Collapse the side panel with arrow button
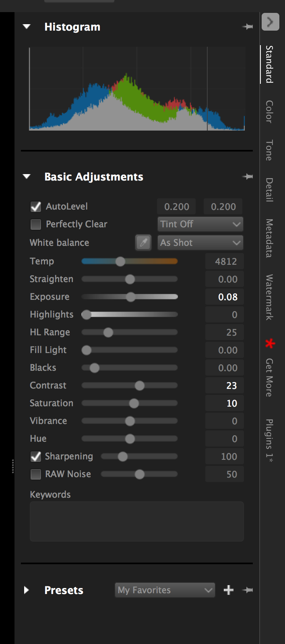 click(x=270, y=22)
